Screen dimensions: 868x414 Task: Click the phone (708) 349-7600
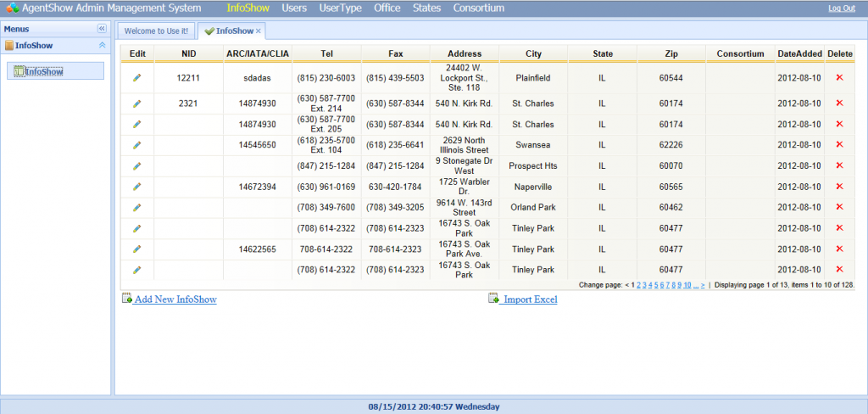coord(326,207)
